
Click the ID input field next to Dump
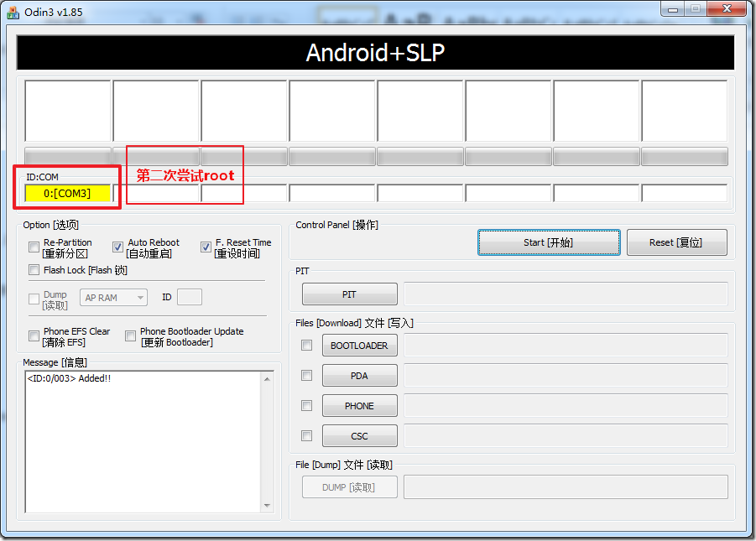point(190,297)
